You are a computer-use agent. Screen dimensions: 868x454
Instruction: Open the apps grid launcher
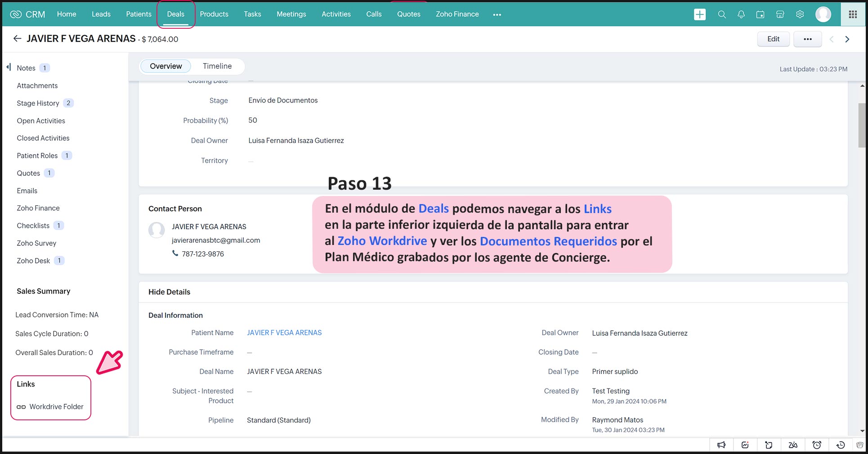853,14
